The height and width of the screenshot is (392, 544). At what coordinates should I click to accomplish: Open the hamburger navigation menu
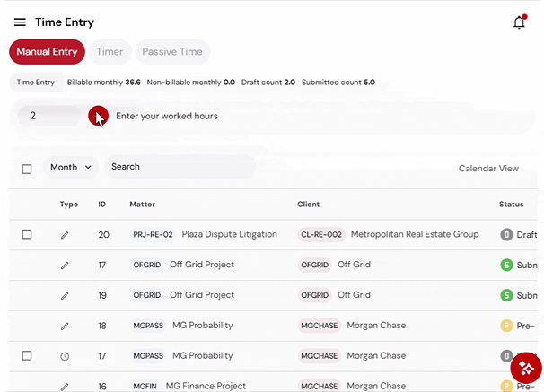pos(20,22)
